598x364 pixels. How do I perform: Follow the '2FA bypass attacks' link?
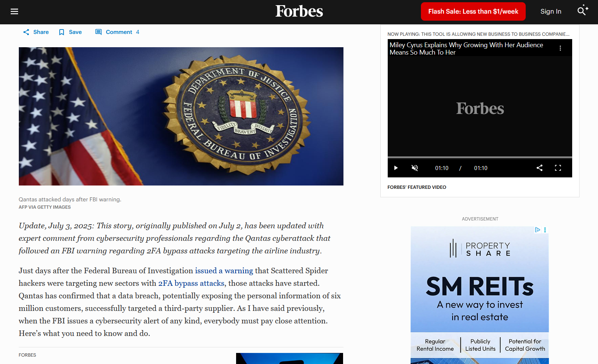[191, 283]
